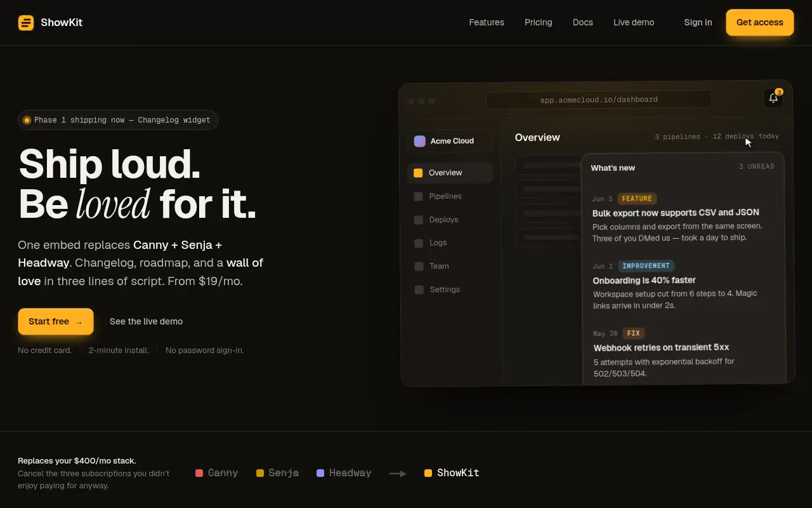The image size is (812, 508).
Task: Open Docs in the top navigation
Action: [x=583, y=22]
